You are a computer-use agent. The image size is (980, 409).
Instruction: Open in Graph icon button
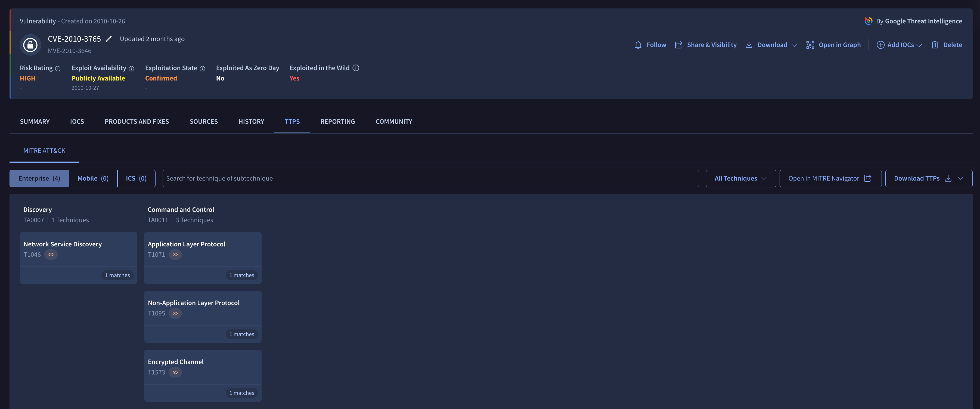[810, 45]
